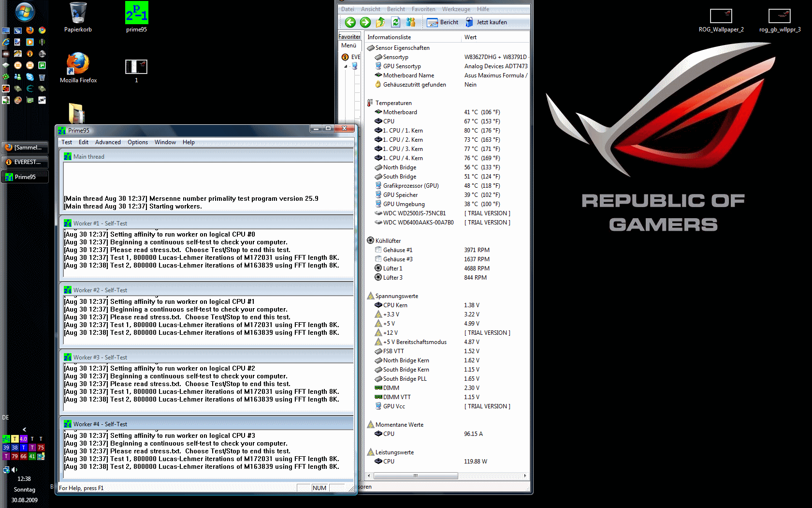Select the prime95 desktop shortcut
Screen dimensions: 812x508
point(136,17)
